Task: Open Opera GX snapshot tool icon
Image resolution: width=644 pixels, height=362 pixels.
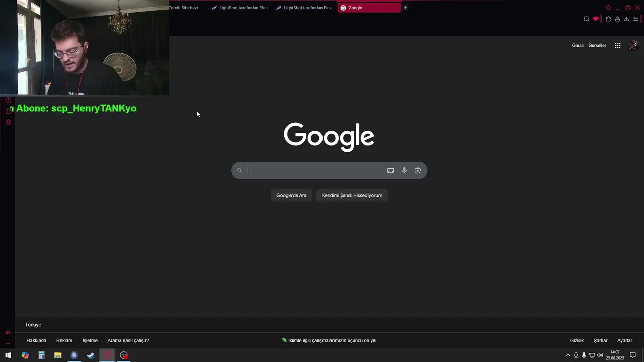Action: [586, 19]
